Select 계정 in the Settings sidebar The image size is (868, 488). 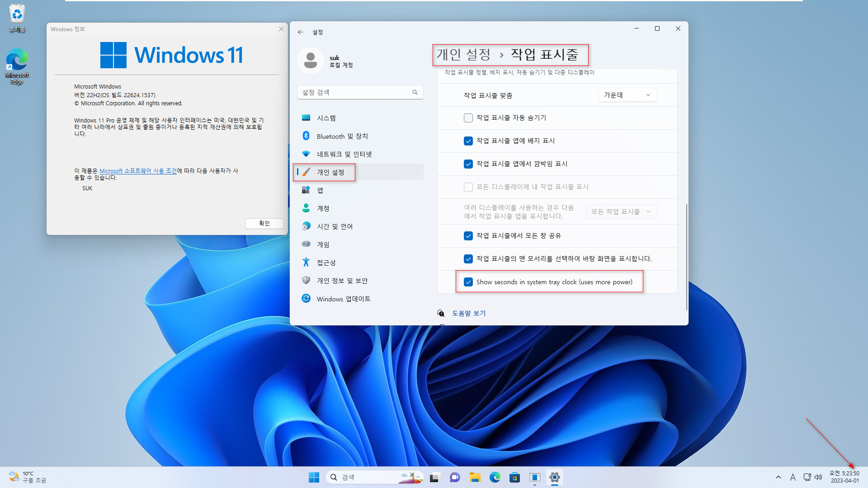point(360,208)
